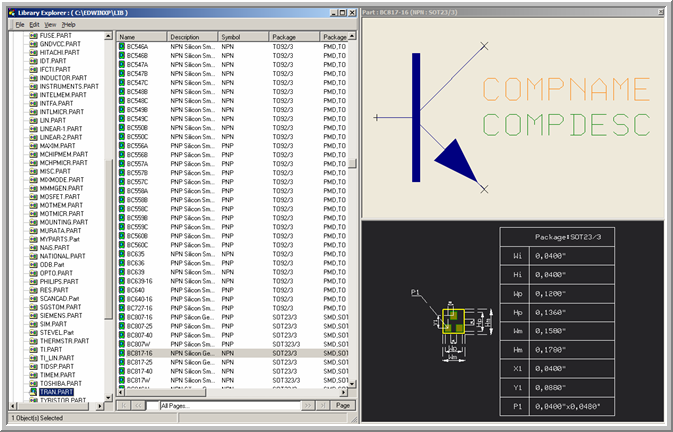Click the INDUCTOR.PART library icon

tap(33, 78)
